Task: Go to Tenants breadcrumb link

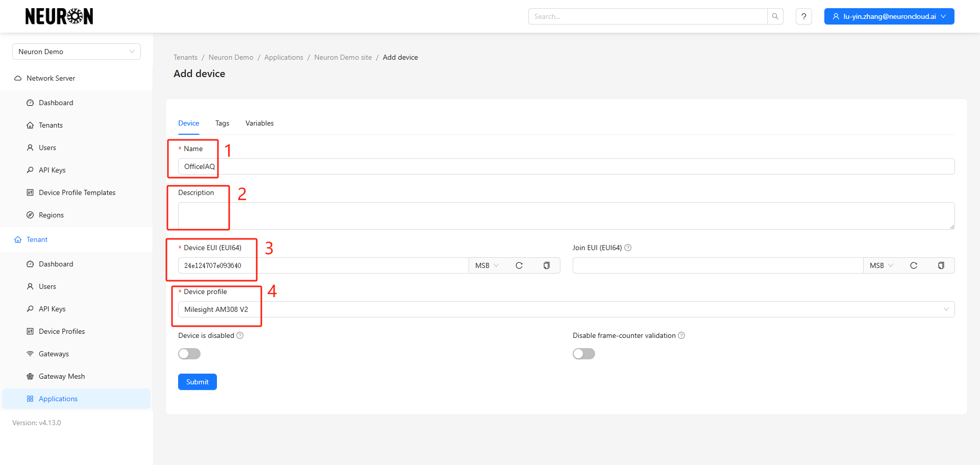Action: (x=185, y=57)
